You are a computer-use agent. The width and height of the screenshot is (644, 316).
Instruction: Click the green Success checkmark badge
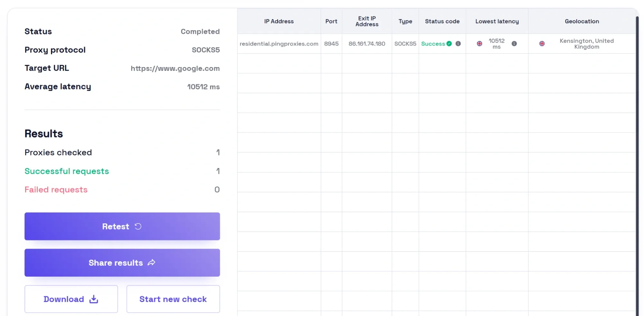coord(449,44)
